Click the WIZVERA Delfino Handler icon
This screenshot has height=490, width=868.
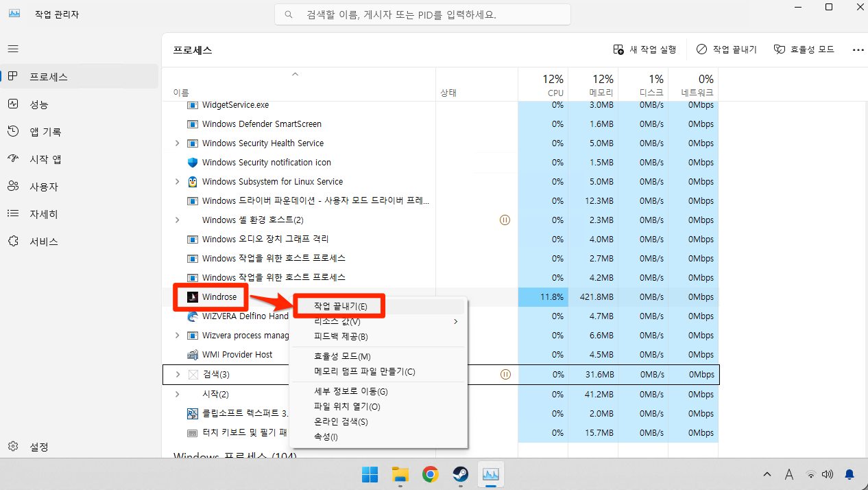[193, 316]
